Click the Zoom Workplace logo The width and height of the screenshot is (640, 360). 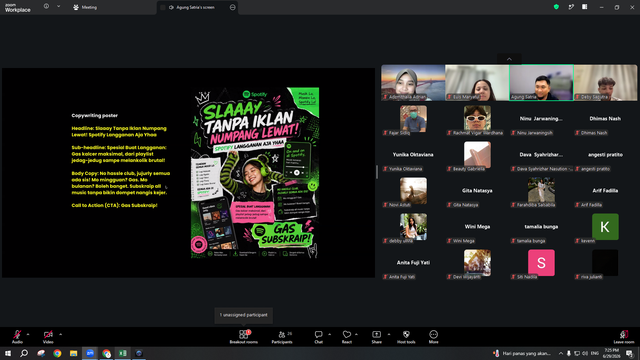click(17, 8)
